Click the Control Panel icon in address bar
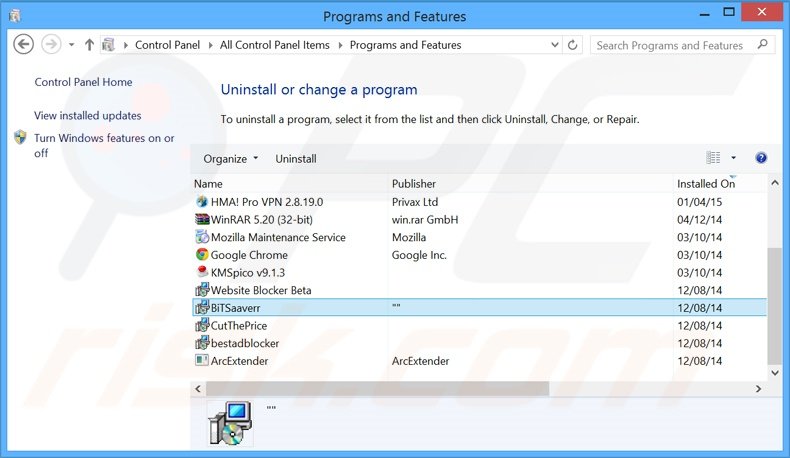Image resolution: width=790 pixels, height=458 pixels. coord(108,45)
